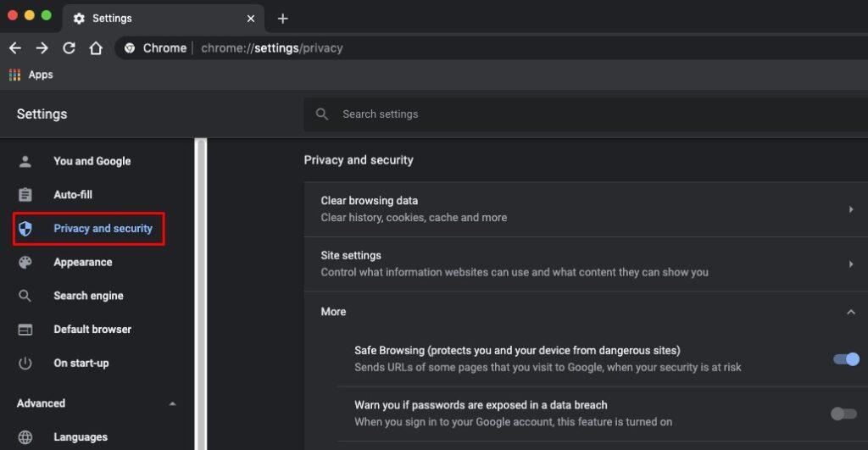
Task: Click the browser forward arrow
Action: click(x=42, y=48)
